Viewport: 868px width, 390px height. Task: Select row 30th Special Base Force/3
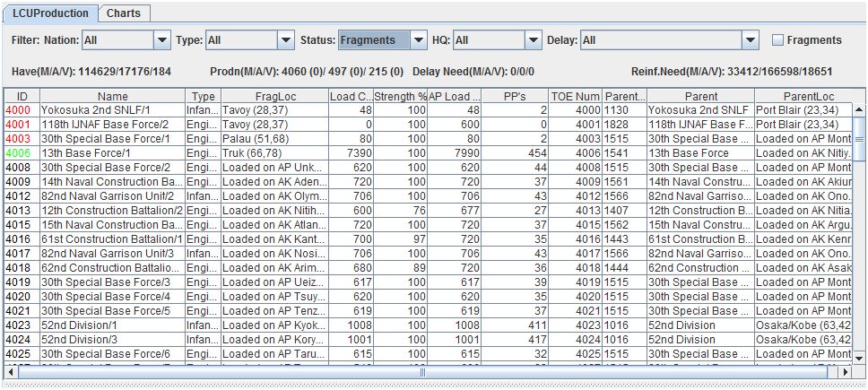(428, 282)
